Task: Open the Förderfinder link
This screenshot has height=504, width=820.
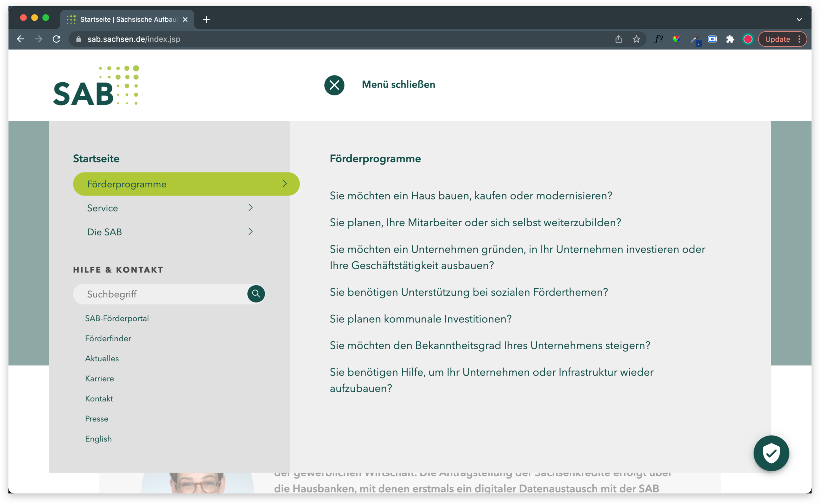Action: 108,338
